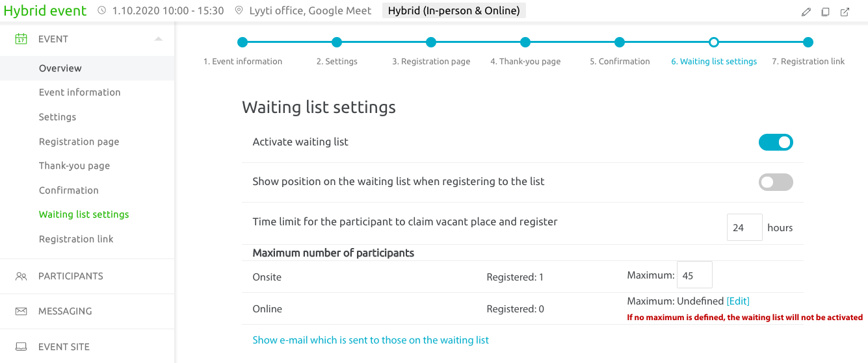Click the Participants people icon
This screenshot has width=868, height=363.
coord(21,276)
